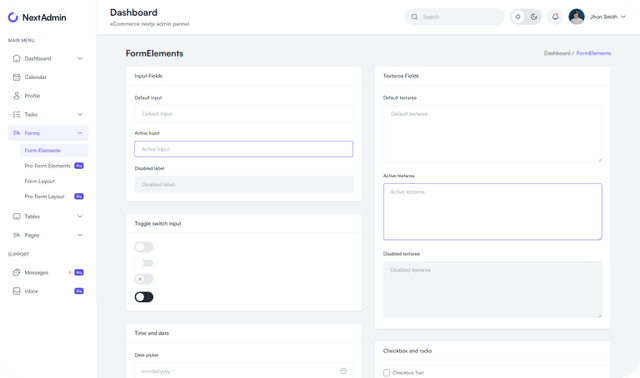The width and height of the screenshot is (640, 378).
Task: Click the Jhon Smith user name
Action: [604, 17]
